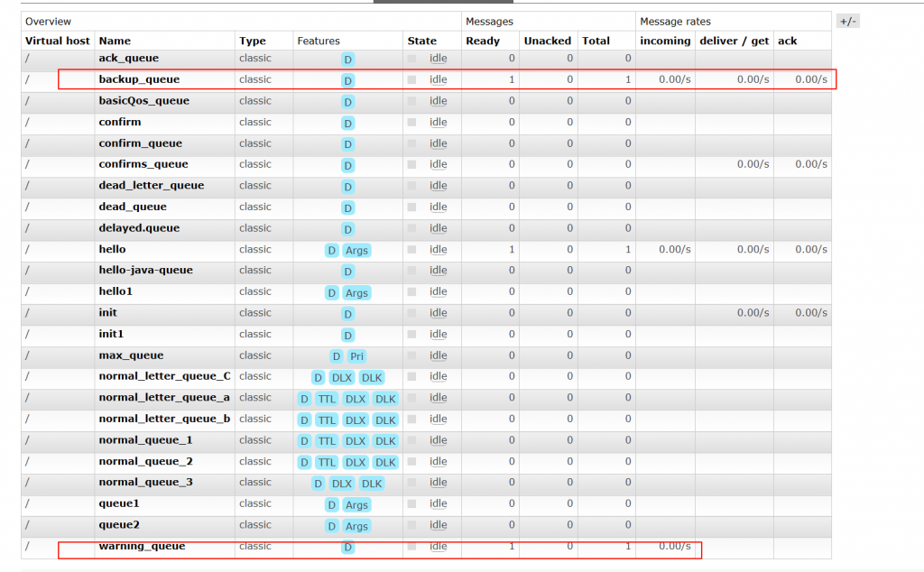Screen dimensions: 924x572
Task: Click the D badge on ack_queue row
Action: pyautogui.click(x=347, y=60)
